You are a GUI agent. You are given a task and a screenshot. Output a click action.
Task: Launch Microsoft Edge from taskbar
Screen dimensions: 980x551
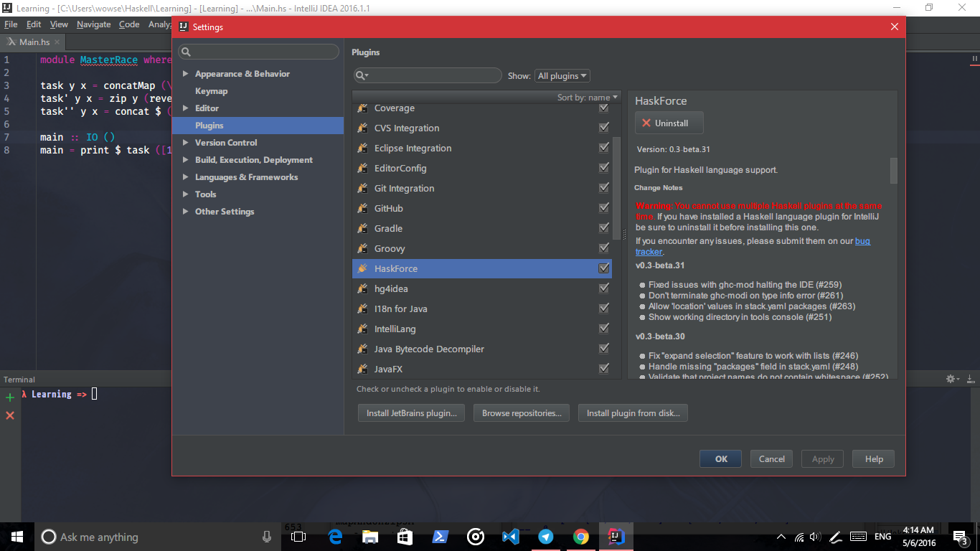point(335,537)
